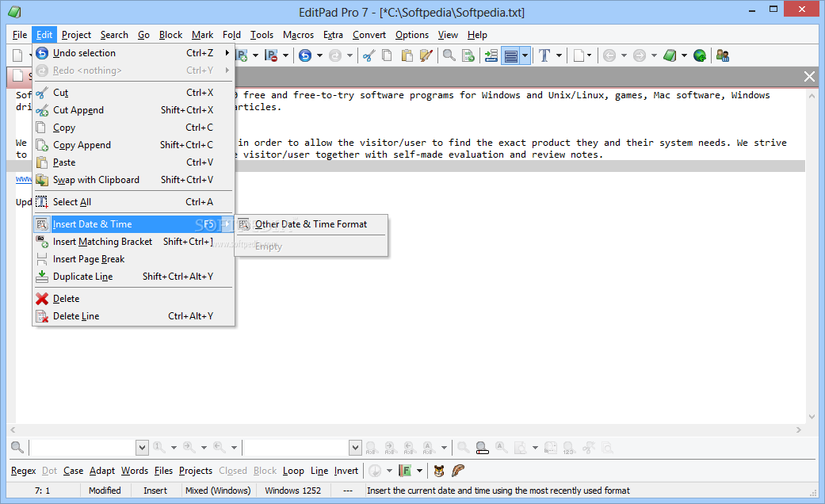
Task: Click the horizontal scrollbar right arrow
Action: pyautogui.click(x=799, y=430)
